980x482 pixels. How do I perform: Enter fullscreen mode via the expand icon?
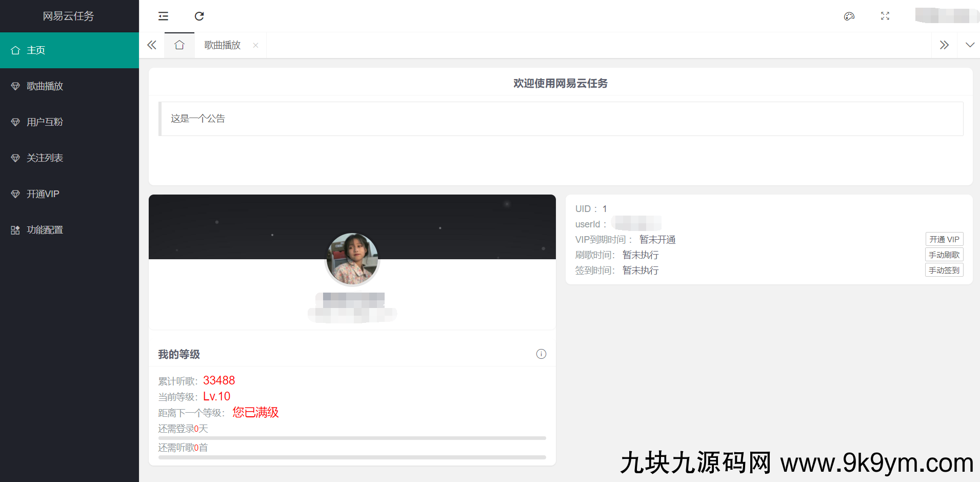tap(885, 16)
